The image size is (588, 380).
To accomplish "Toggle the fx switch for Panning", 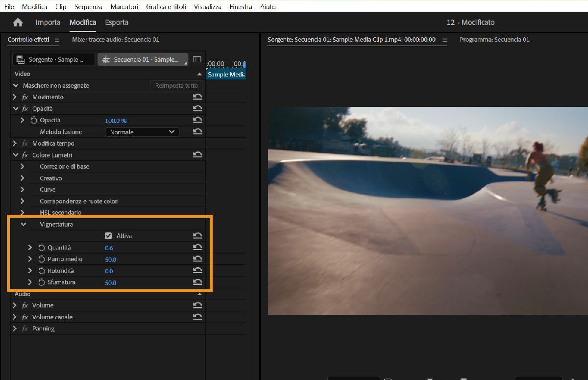I will pos(25,329).
